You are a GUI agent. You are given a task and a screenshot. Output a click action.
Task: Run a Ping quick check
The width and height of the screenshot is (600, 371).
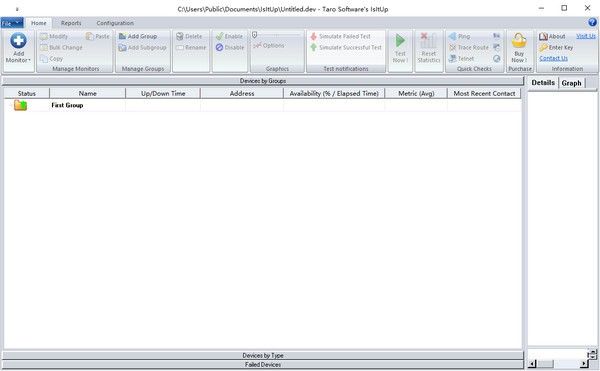459,36
